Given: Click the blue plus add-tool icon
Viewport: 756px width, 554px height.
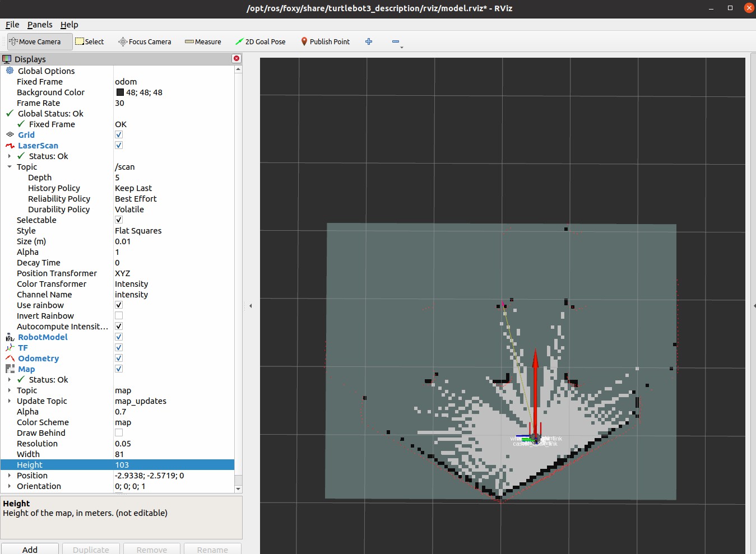Looking at the screenshot, I should [x=369, y=41].
